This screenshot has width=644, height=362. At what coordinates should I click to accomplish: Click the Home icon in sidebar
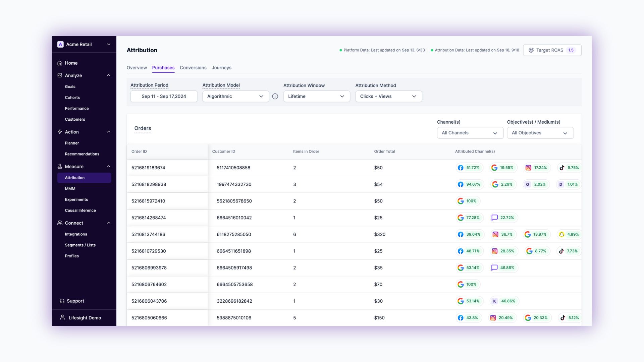pos(60,63)
